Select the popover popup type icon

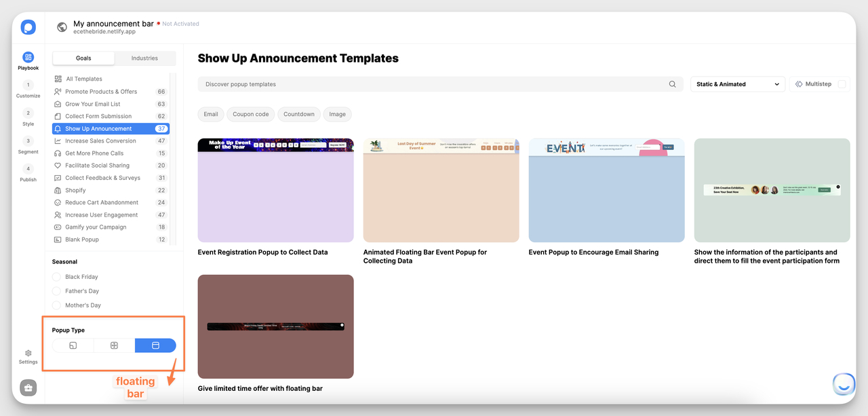pos(71,345)
